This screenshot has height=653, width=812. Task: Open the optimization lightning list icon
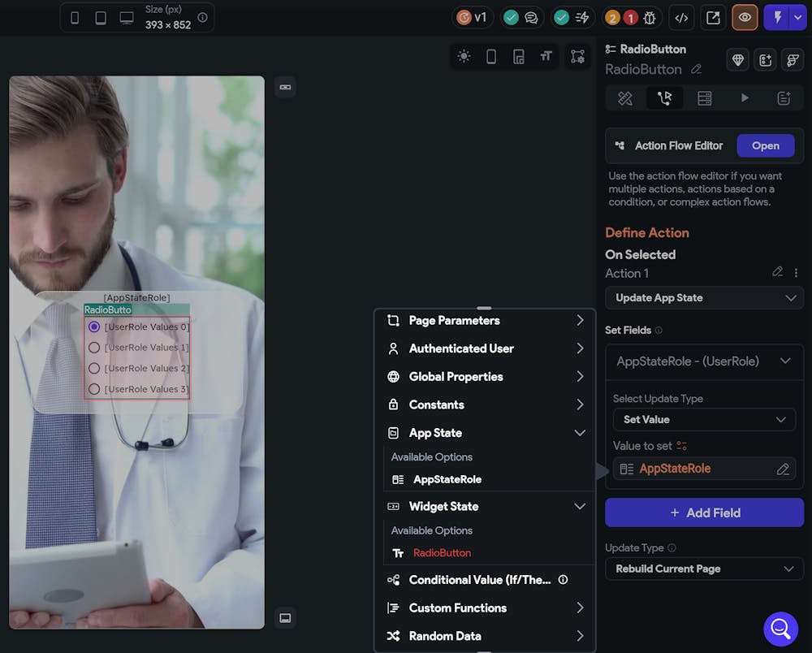(582, 18)
